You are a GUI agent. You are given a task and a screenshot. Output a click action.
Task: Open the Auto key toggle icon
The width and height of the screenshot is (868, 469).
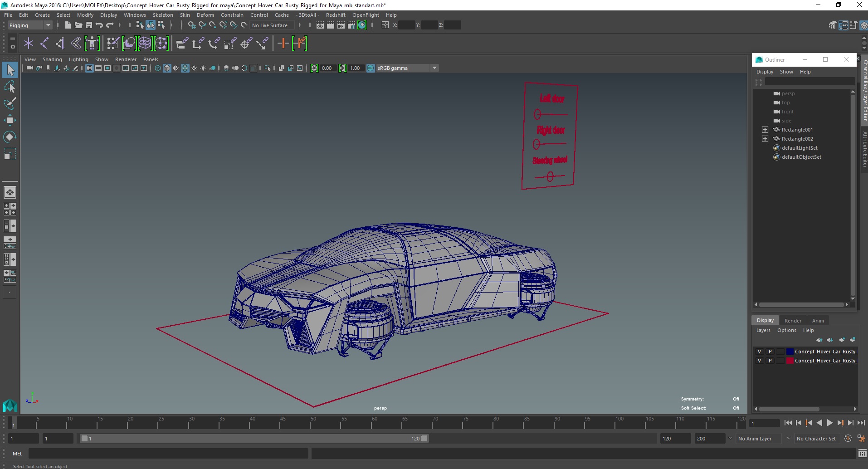[848, 438]
